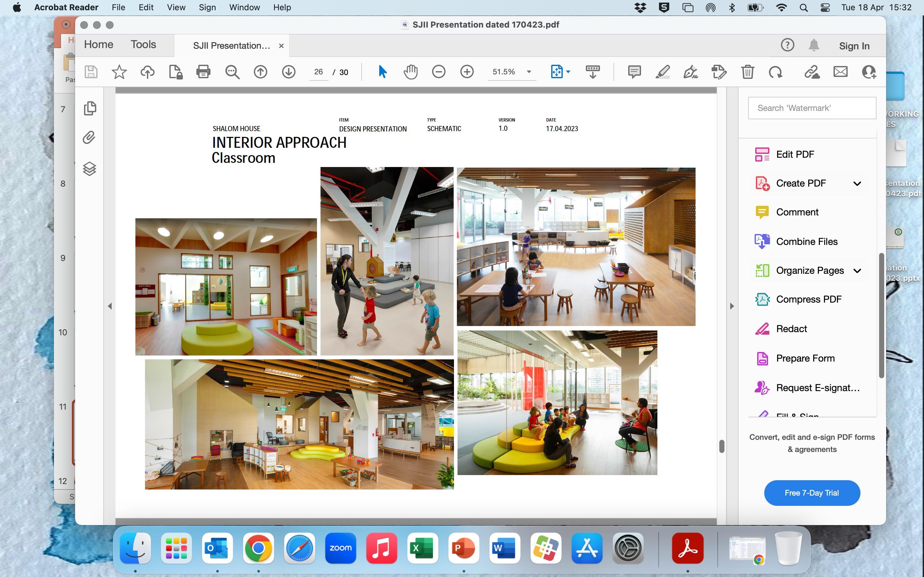Click the Print file icon

coord(203,72)
